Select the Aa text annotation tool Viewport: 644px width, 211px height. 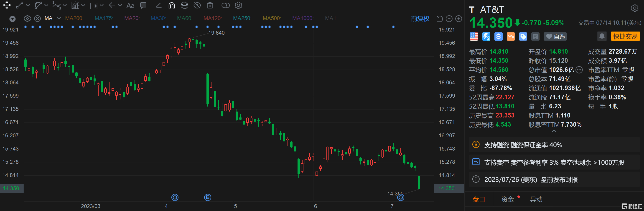click(130, 5)
